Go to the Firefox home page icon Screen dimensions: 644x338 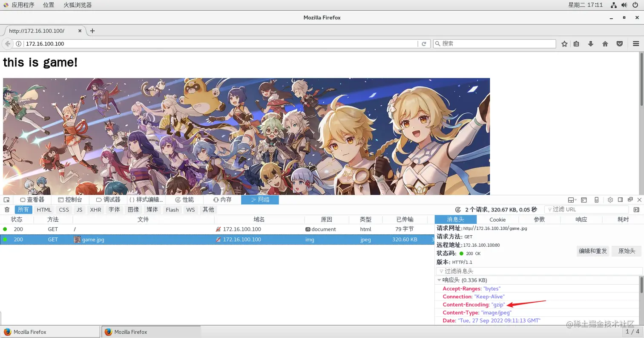pyautogui.click(x=605, y=44)
